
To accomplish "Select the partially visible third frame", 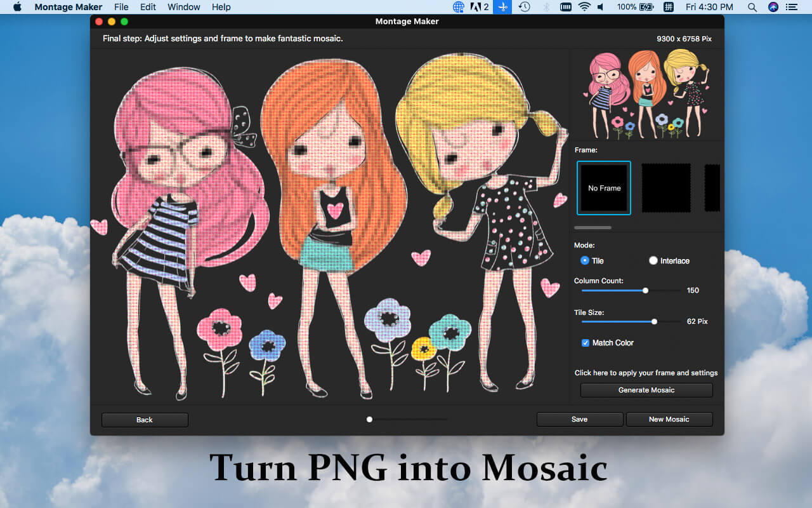I will click(712, 188).
